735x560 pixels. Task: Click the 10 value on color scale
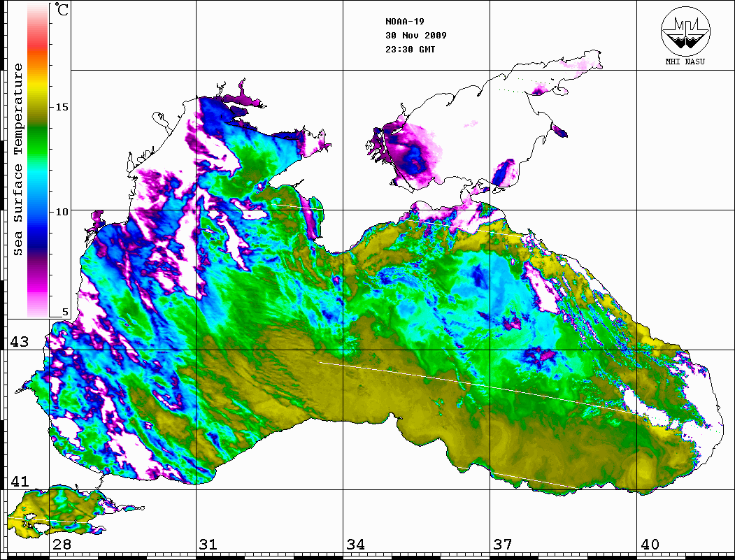click(x=62, y=212)
